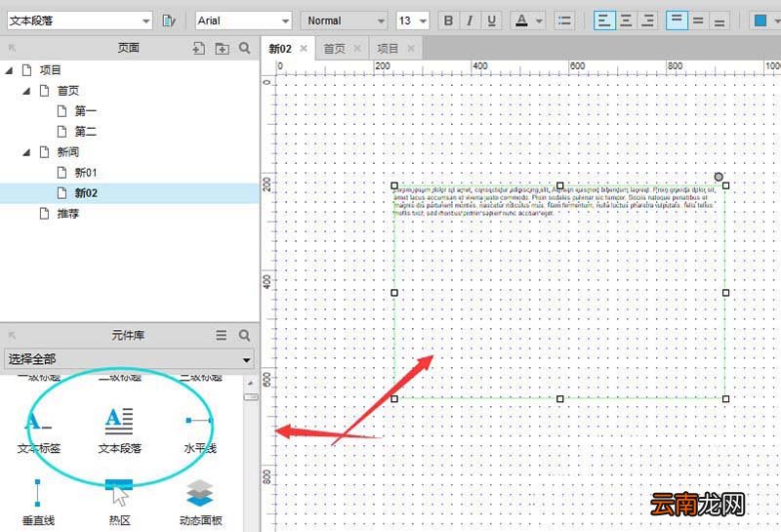The image size is (781, 532).
Task: Collapse the 项目 tree node
Action: [9, 70]
